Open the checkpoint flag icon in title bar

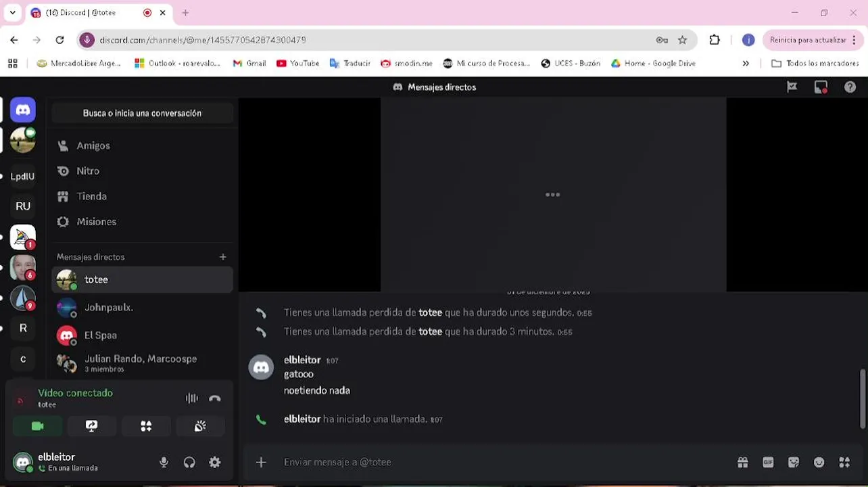coord(792,87)
